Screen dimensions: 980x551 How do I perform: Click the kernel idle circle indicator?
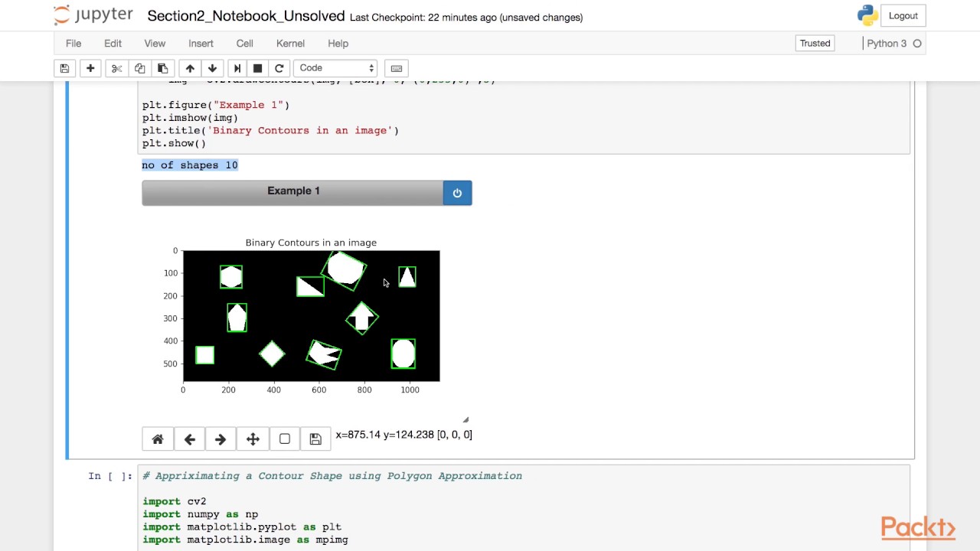(x=917, y=44)
